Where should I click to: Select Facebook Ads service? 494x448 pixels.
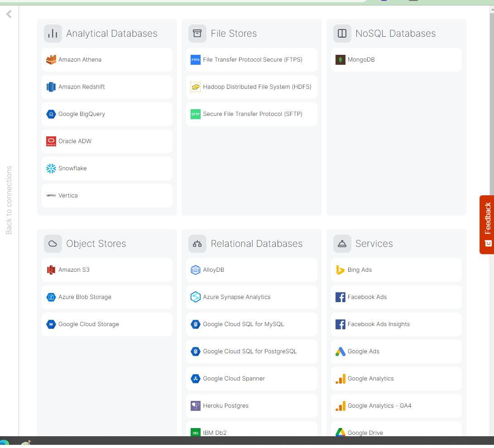(x=396, y=297)
